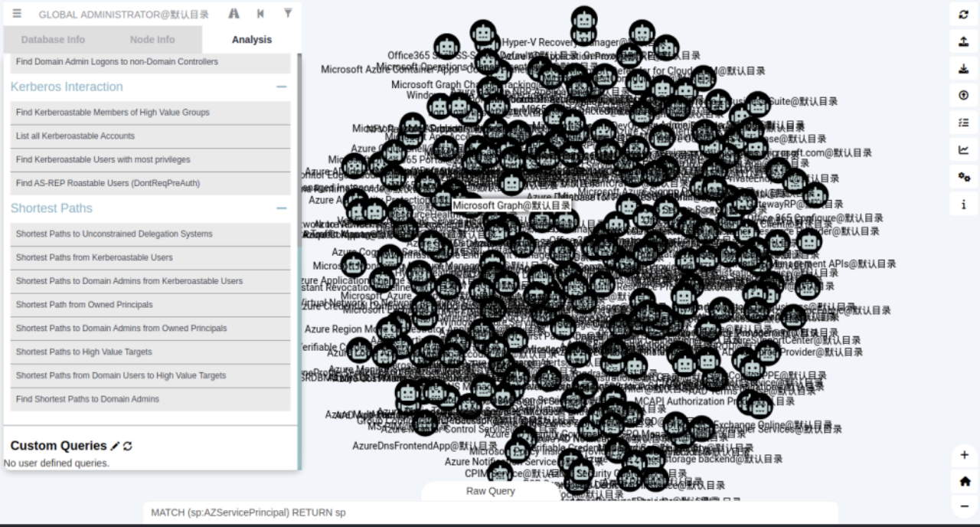
Task: Click the pathfinding road icon
Action: coord(234,14)
